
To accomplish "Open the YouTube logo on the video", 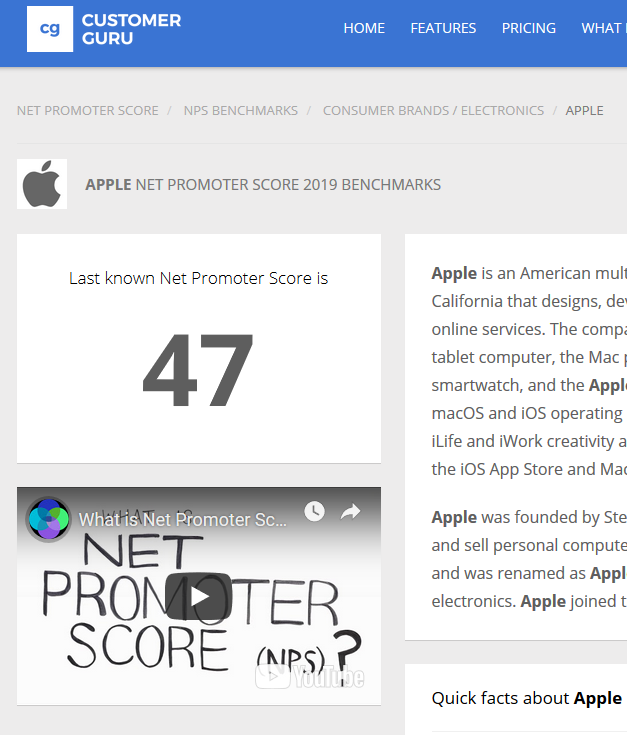I will click(x=310, y=677).
